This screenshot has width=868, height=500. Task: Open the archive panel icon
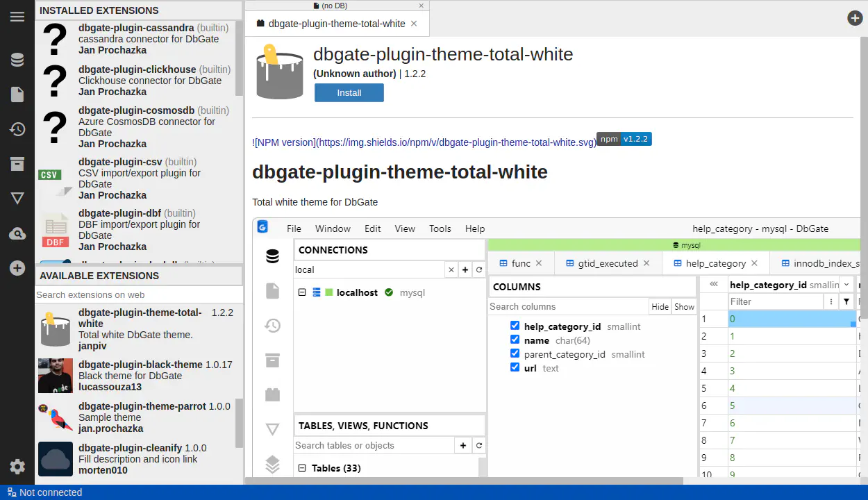[x=17, y=164]
